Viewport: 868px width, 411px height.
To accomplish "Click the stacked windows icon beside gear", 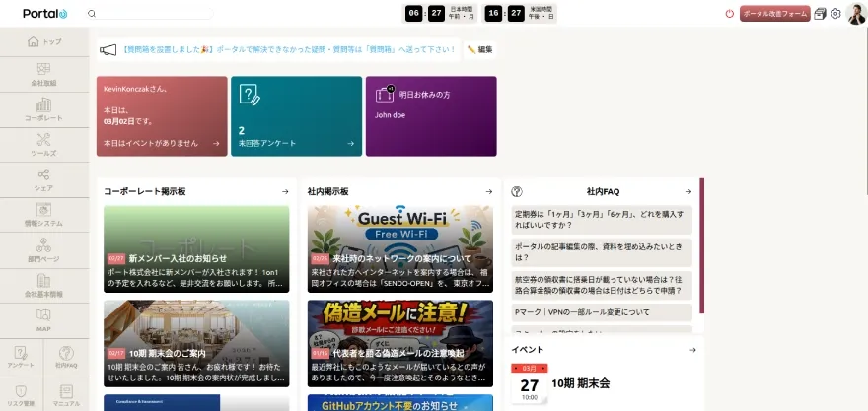I will pyautogui.click(x=820, y=14).
